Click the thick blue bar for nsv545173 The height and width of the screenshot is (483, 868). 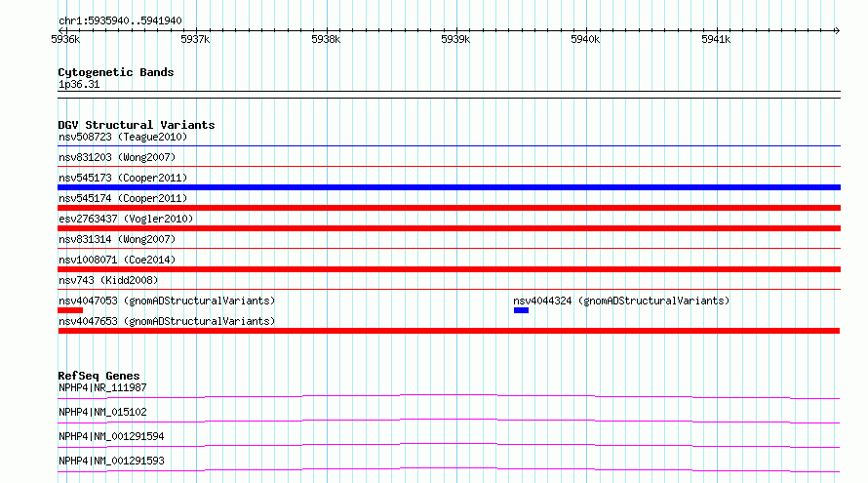449,187
